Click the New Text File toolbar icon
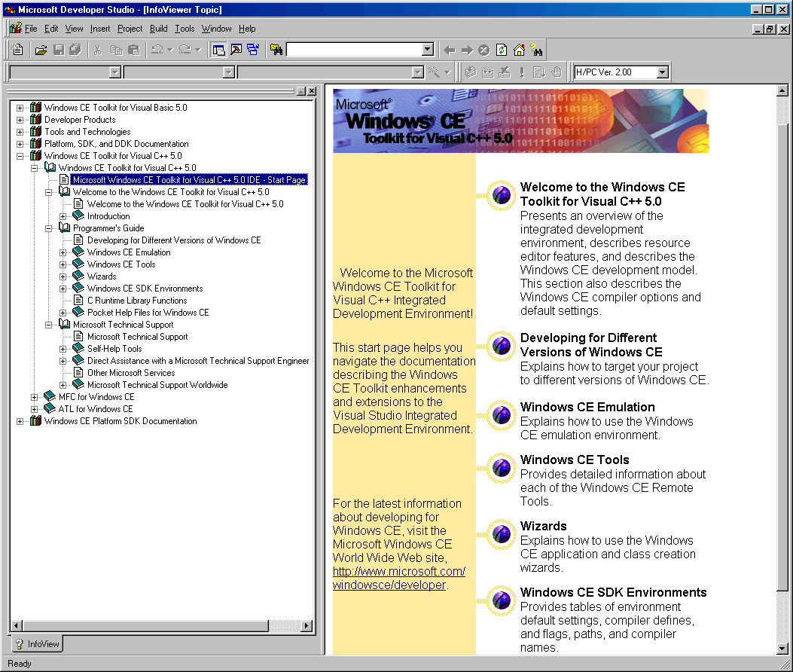Image resolution: width=793 pixels, height=672 pixels. click(18, 50)
